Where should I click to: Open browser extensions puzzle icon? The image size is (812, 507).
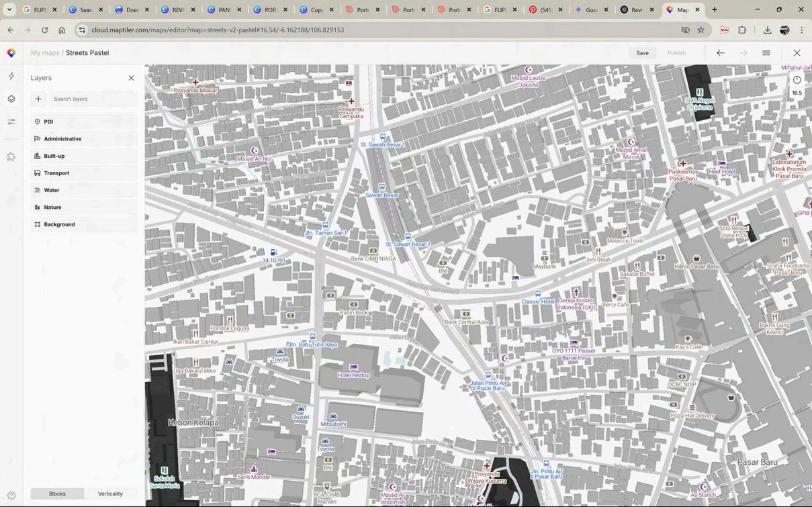point(742,30)
